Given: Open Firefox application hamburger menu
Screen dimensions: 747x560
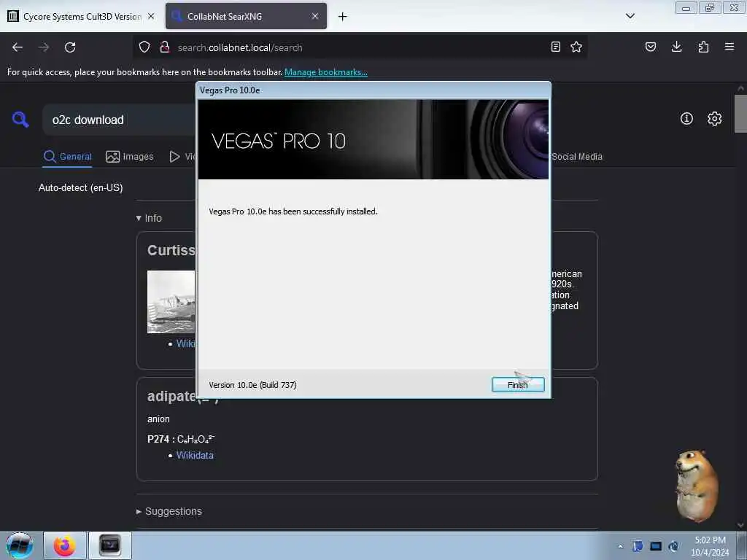Looking at the screenshot, I should (729, 47).
